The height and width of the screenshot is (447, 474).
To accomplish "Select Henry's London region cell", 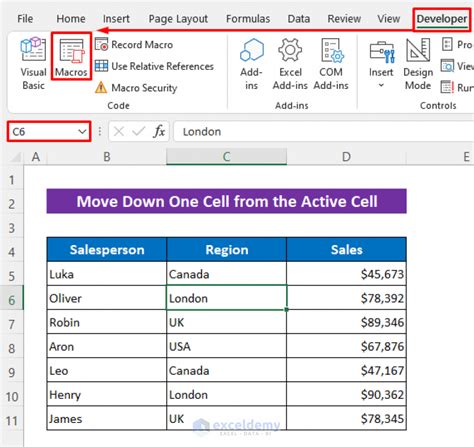I will click(227, 394).
